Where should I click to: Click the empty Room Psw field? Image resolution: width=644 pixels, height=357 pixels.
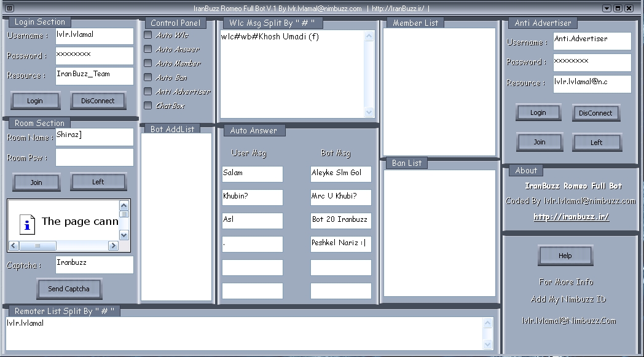[x=95, y=157]
